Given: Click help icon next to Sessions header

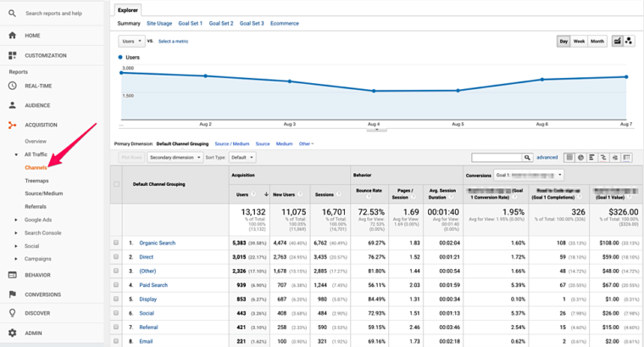Looking at the screenshot, I should click(x=339, y=194).
